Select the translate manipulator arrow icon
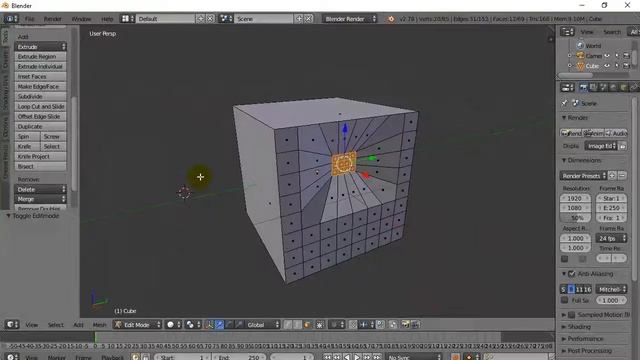Screen dimensions: 640x360 [x=220, y=325]
